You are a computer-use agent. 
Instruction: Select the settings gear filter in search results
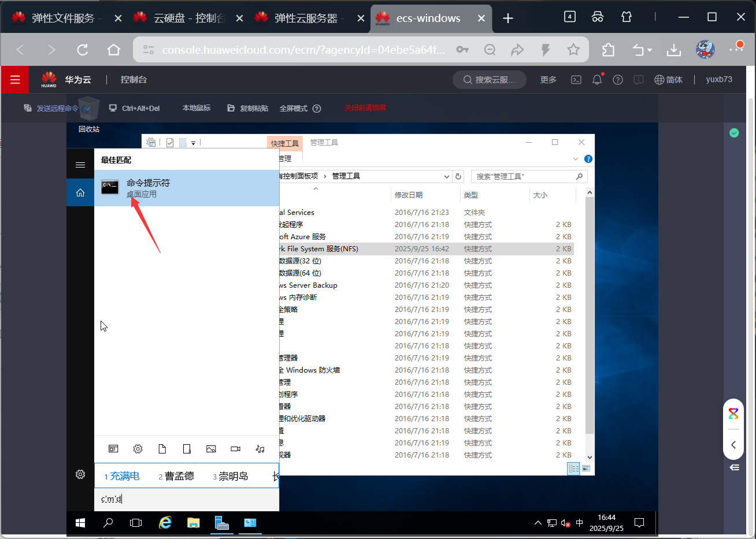[x=138, y=449]
